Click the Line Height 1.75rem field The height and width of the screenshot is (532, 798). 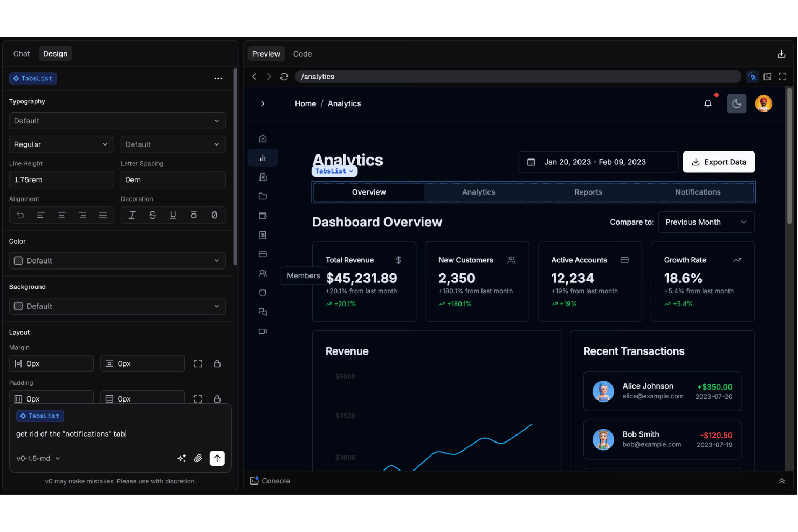(61, 179)
